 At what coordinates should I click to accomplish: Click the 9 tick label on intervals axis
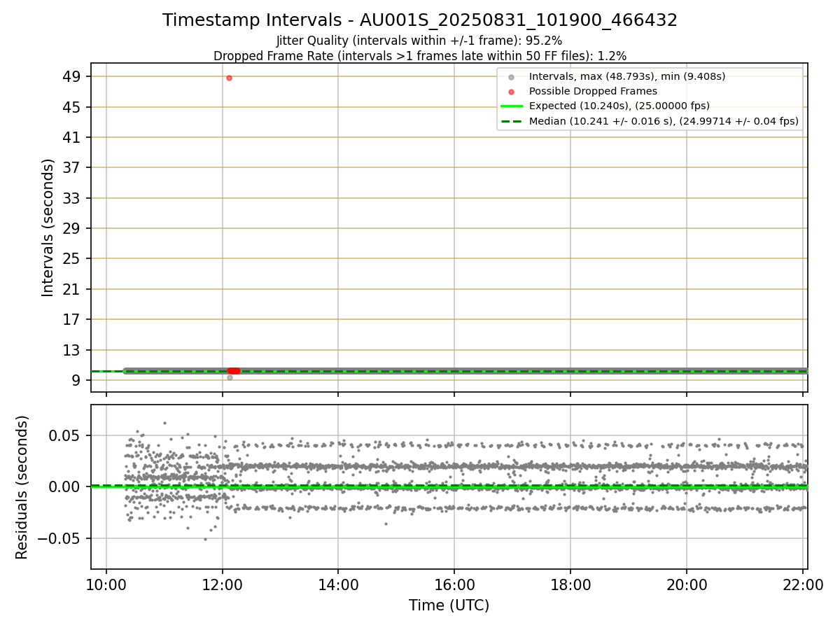[x=78, y=381]
